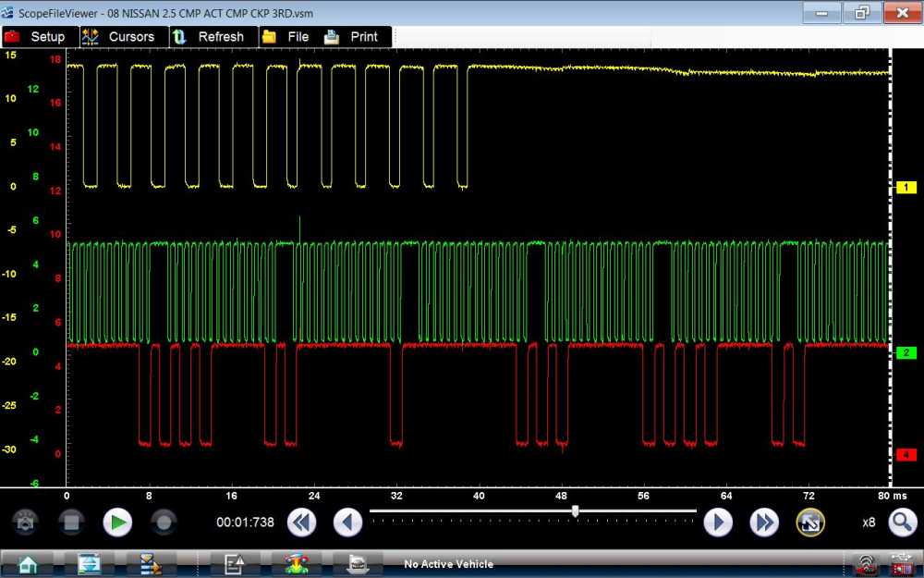Click Refresh in the toolbar
Image resolution: width=924 pixels, height=578 pixels.
(x=208, y=37)
